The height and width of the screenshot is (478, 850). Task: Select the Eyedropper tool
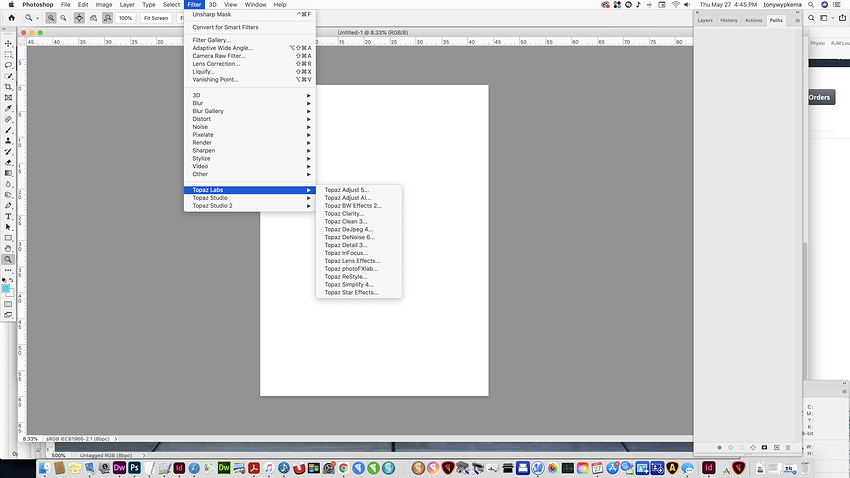point(8,108)
